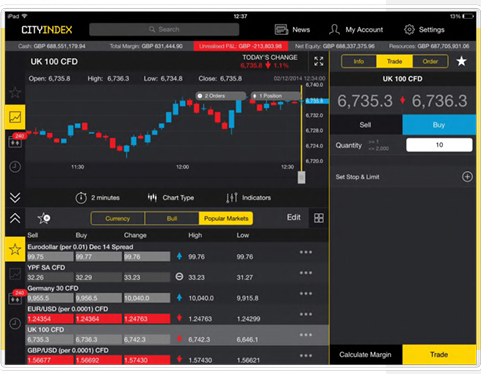This screenshot has width=481, height=374.
Task: Open Chart Type selector
Action: click(x=171, y=198)
